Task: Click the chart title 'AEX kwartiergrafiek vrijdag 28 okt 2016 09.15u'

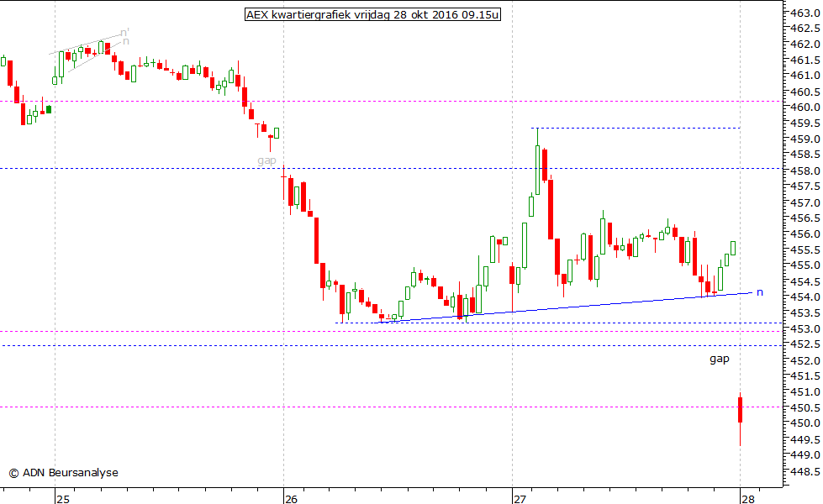Action: pyautogui.click(x=372, y=14)
